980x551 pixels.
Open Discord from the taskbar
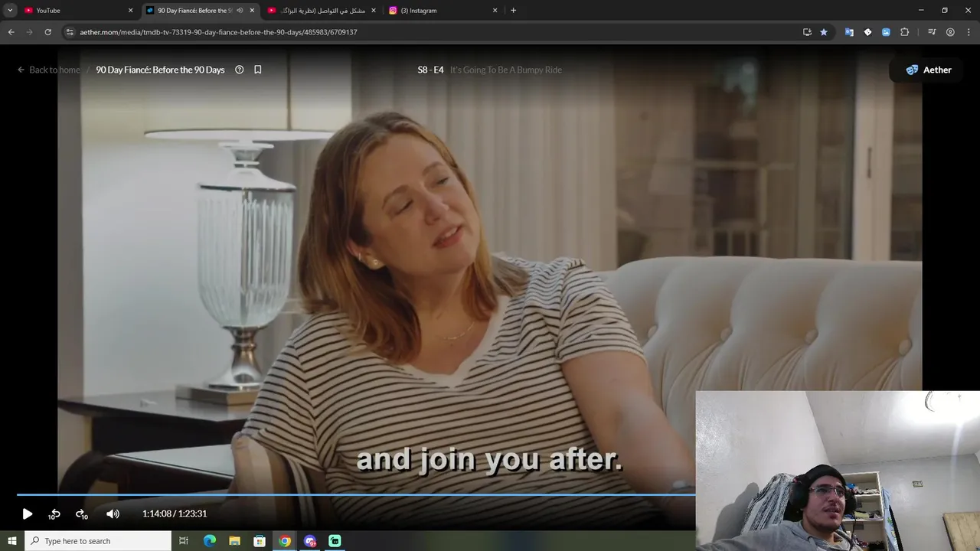(x=310, y=541)
